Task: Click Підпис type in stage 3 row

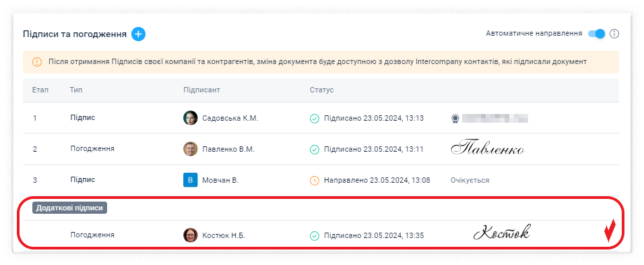Action: click(82, 179)
